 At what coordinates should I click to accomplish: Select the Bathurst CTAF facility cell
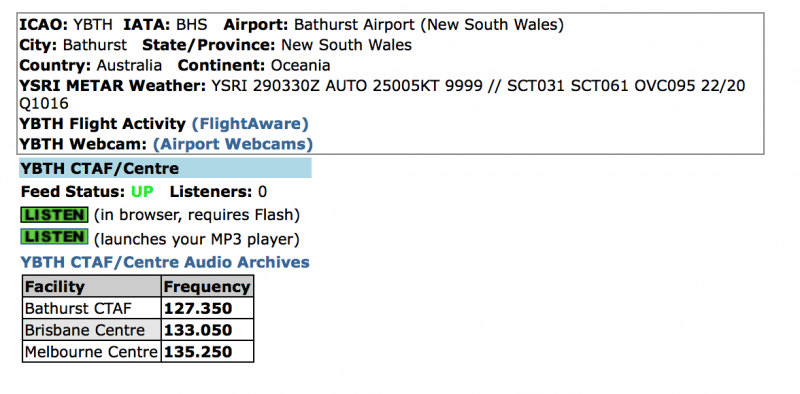click(x=92, y=308)
